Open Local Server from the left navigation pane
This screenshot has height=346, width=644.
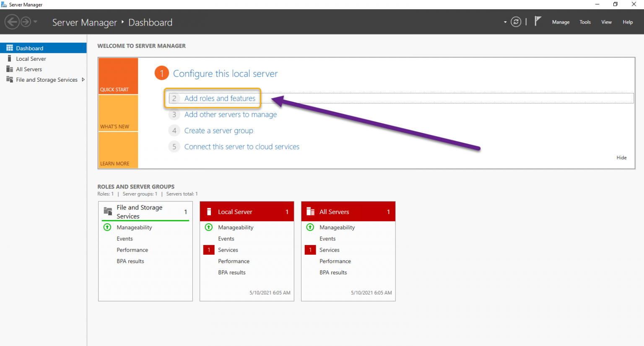point(31,59)
